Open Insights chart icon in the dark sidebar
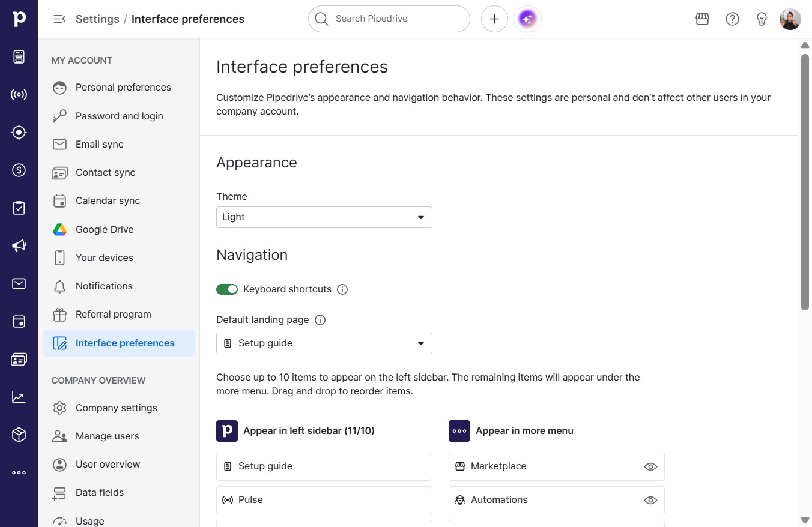 19,397
